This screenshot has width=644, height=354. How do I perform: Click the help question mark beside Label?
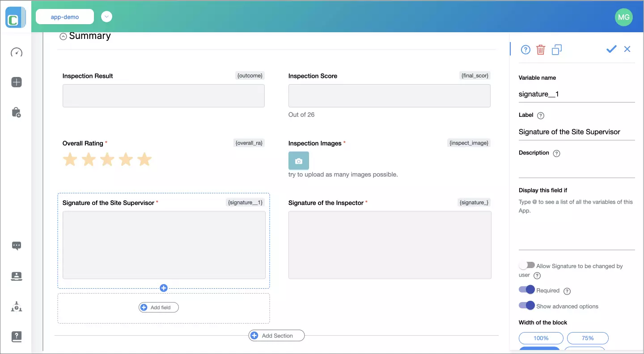coord(540,115)
